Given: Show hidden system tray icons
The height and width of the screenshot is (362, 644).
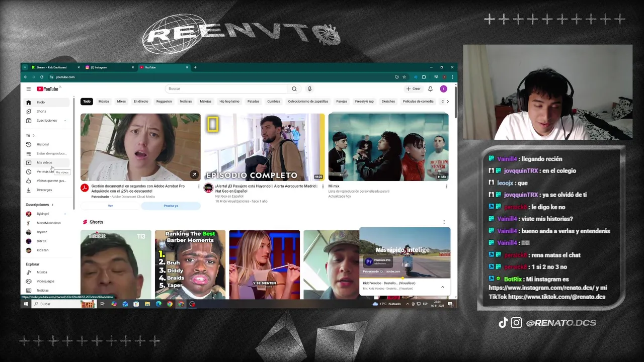Looking at the screenshot, I should 408,304.
